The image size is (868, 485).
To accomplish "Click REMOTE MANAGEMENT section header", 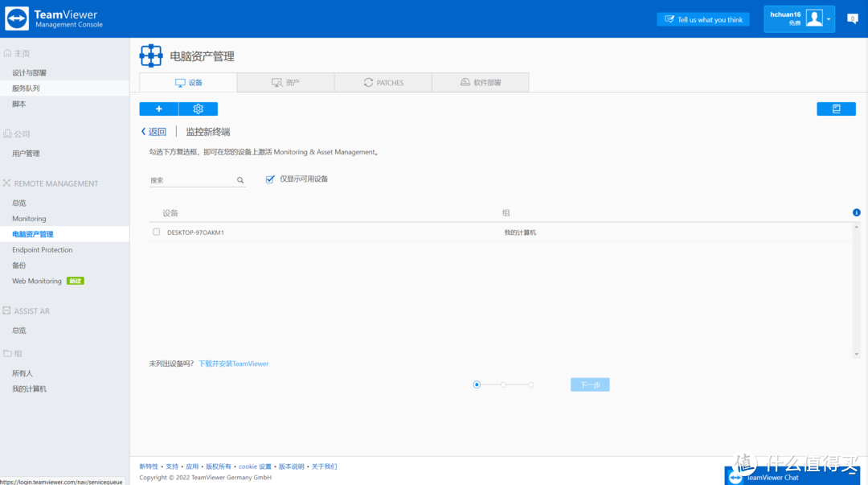I will click(x=56, y=183).
